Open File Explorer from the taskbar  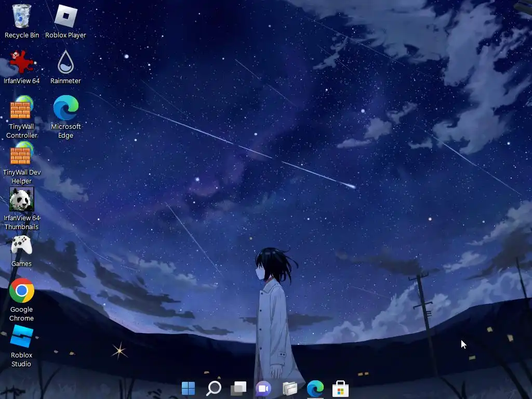pyautogui.click(x=290, y=388)
